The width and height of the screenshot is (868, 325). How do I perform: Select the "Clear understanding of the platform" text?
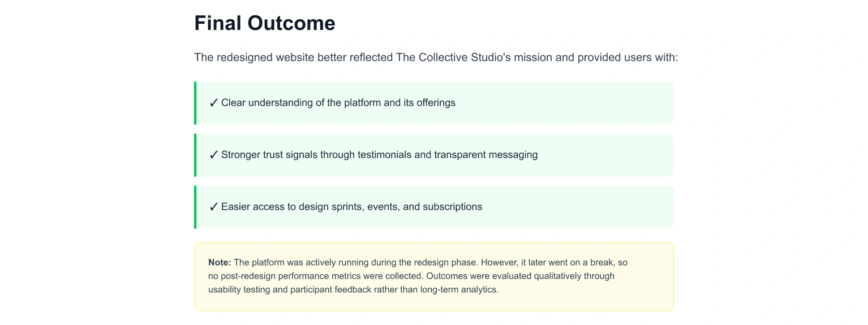point(301,103)
